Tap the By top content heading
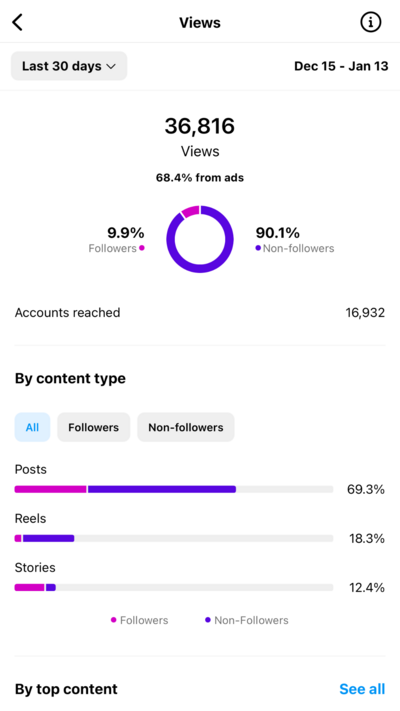The width and height of the screenshot is (400, 711). pyautogui.click(x=66, y=689)
